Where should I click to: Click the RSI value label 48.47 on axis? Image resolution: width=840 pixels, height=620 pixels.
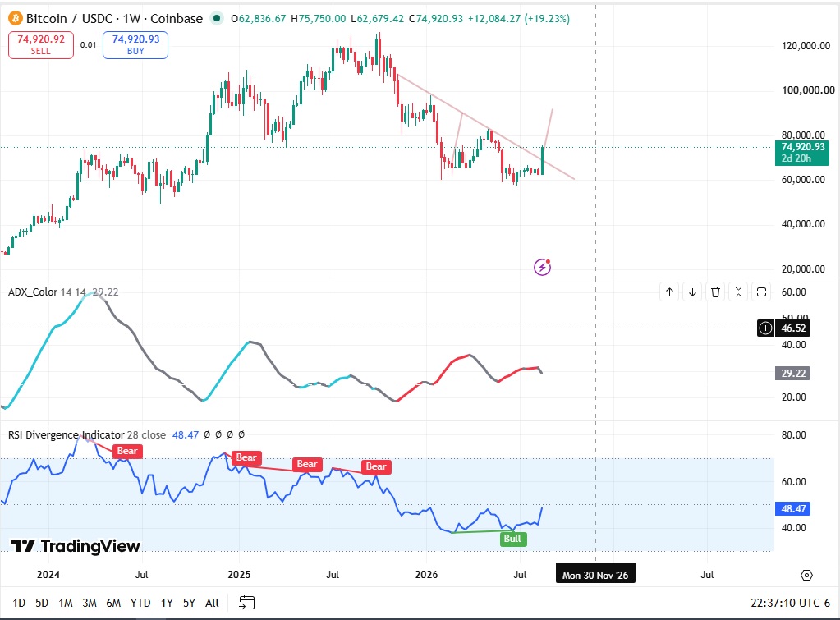pyautogui.click(x=793, y=508)
